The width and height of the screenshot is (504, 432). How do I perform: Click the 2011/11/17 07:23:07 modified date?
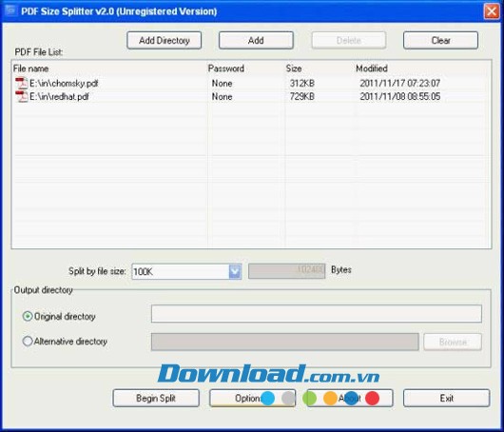(x=399, y=84)
